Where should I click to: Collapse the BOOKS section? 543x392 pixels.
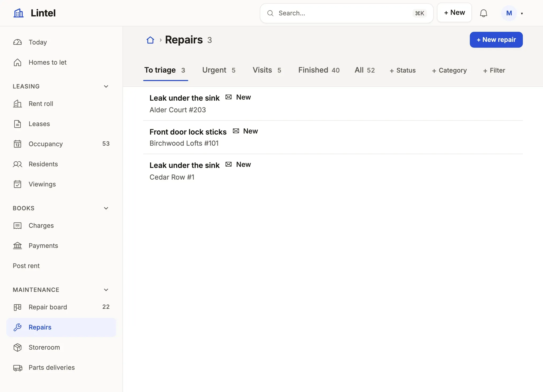pyautogui.click(x=106, y=208)
